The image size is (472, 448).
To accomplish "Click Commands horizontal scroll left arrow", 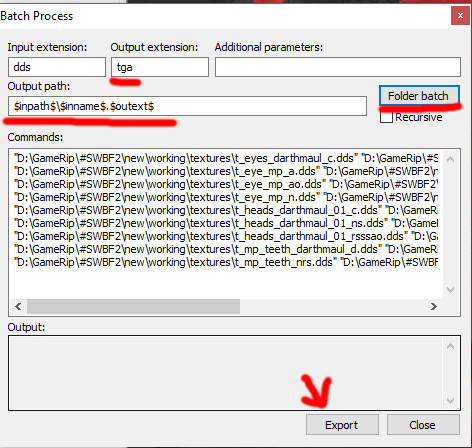I will (18, 306).
